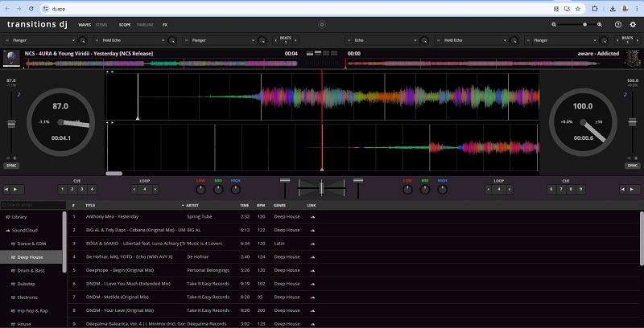Click the right deck Echo amount knob
644x328 pixels.
tap(424, 40)
